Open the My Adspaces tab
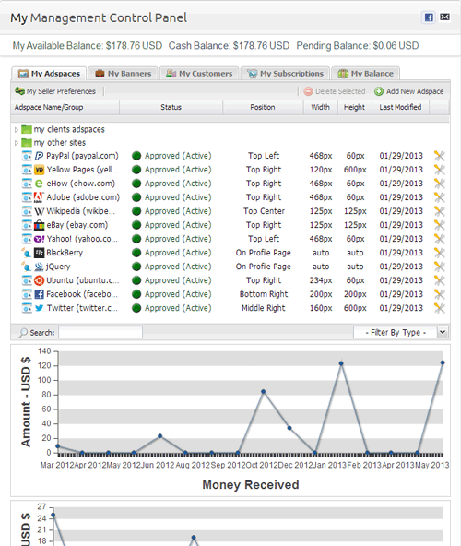Screen dimensions: 461x546 coord(49,73)
